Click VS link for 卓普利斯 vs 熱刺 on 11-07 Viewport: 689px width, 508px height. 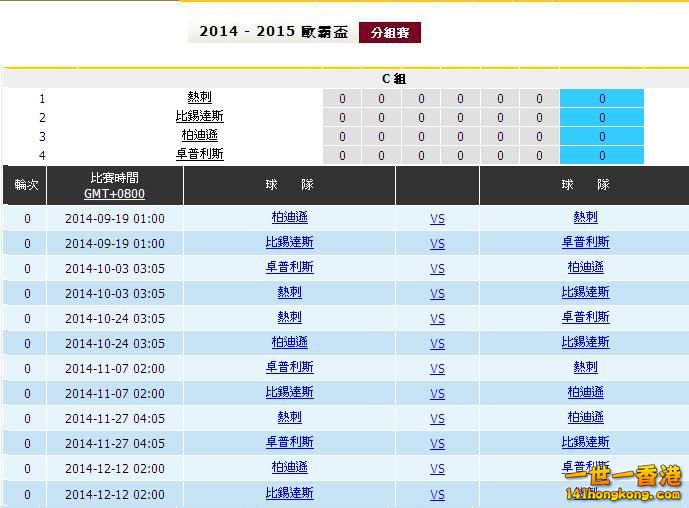tap(437, 369)
